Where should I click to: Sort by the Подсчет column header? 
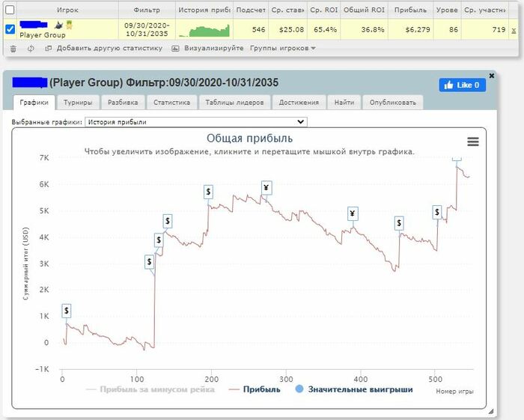[251, 10]
